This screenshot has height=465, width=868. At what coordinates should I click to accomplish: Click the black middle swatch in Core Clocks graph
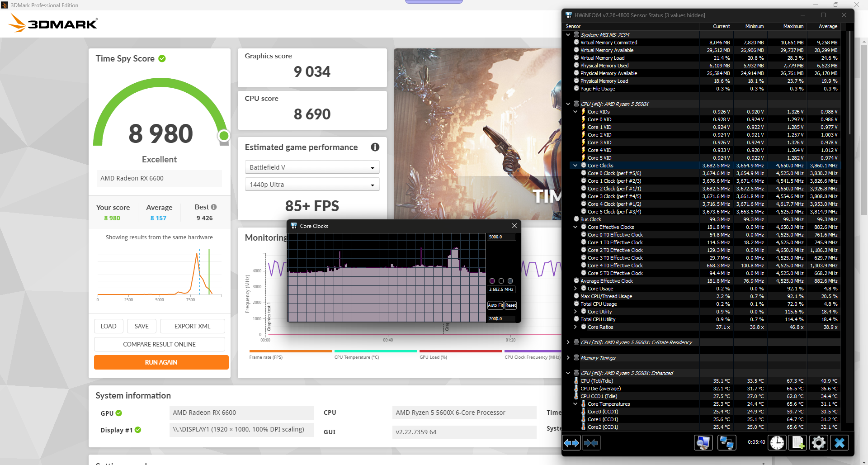(501, 281)
